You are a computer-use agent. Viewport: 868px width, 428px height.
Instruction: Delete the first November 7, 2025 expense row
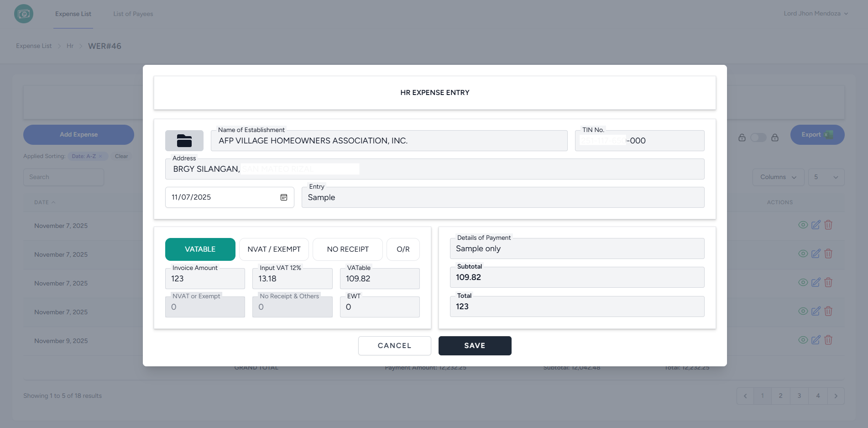(828, 225)
